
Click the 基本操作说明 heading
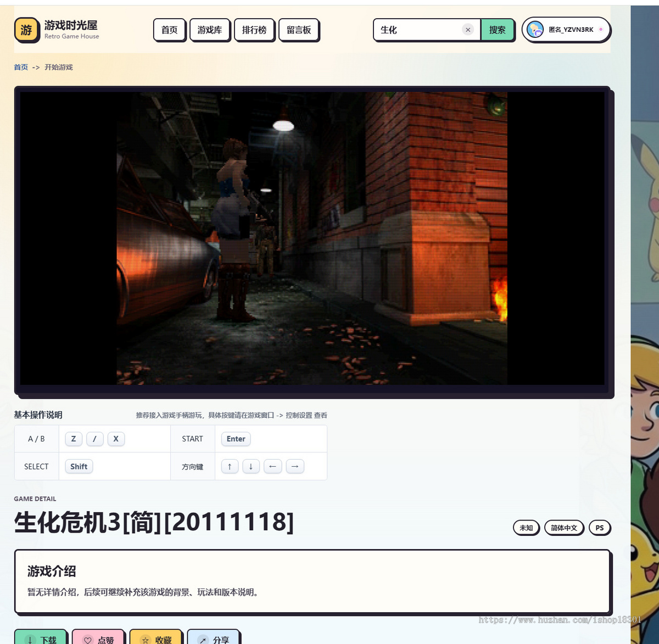[38, 415]
